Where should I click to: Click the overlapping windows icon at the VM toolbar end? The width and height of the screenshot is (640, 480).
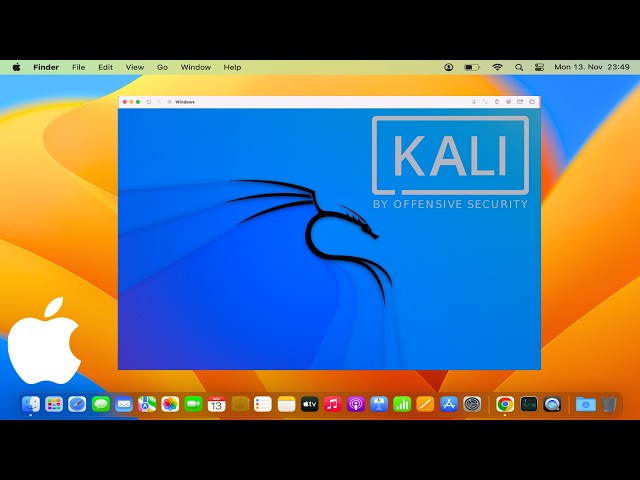pyautogui.click(x=532, y=102)
